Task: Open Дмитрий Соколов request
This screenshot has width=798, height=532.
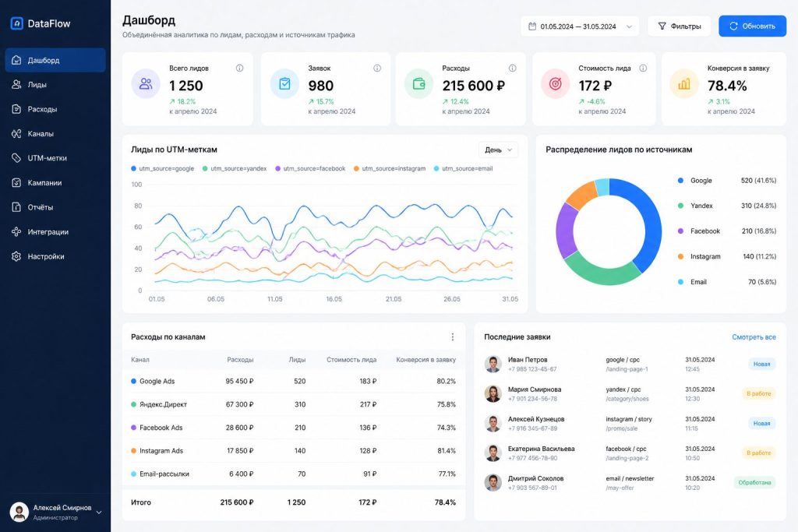Action: [x=630, y=483]
